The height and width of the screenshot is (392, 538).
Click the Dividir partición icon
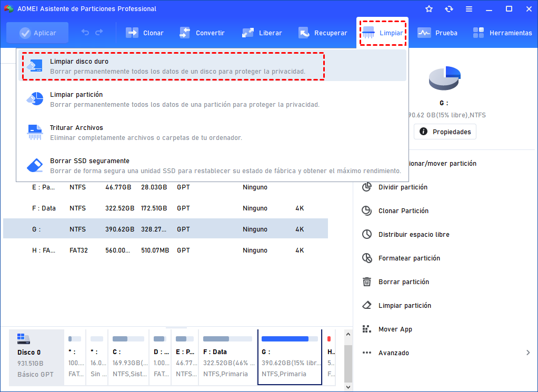click(367, 187)
